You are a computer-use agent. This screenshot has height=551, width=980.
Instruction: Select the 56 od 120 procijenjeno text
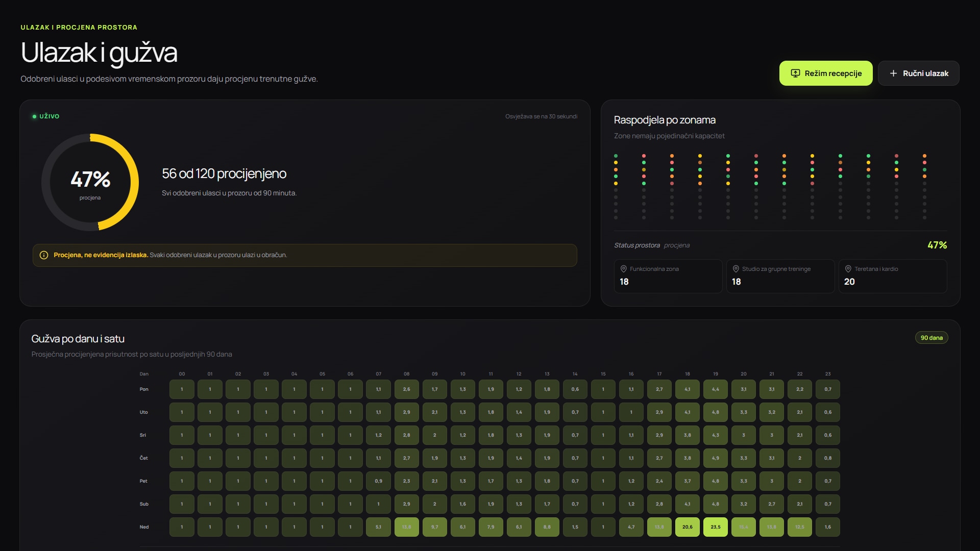[224, 173]
